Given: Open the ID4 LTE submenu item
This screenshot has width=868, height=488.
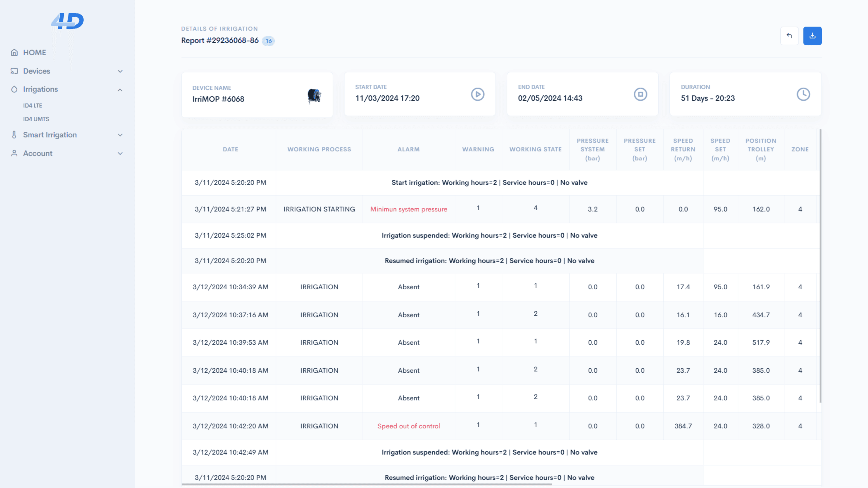Looking at the screenshot, I should click(x=33, y=106).
